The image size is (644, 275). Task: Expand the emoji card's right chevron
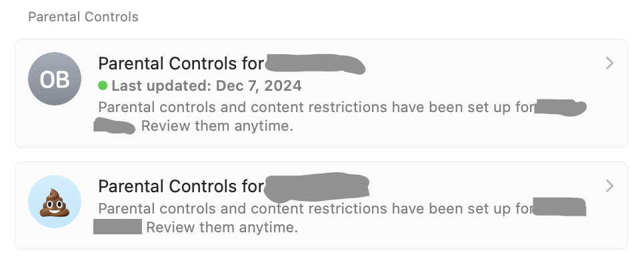coord(609,186)
